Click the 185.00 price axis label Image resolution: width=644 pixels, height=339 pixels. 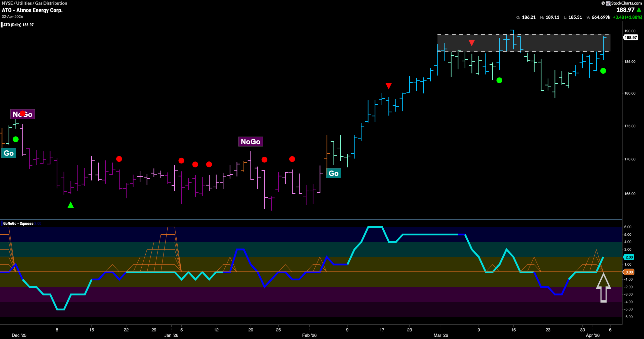click(630, 62)
